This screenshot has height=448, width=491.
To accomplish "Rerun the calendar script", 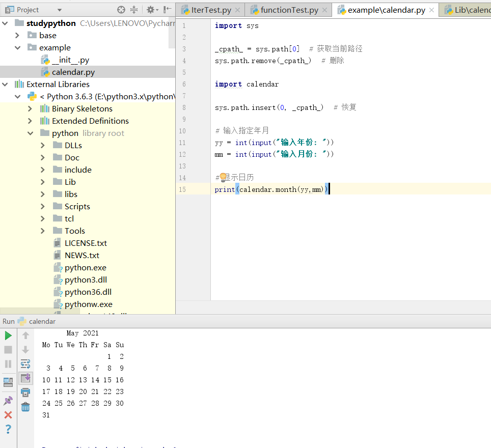I will (x=8, y=335).
